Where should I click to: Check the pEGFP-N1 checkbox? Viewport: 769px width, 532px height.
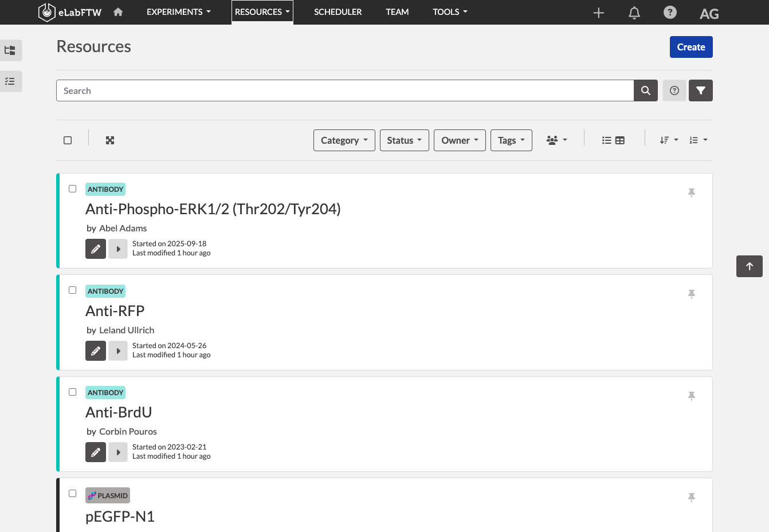(72, 493)
